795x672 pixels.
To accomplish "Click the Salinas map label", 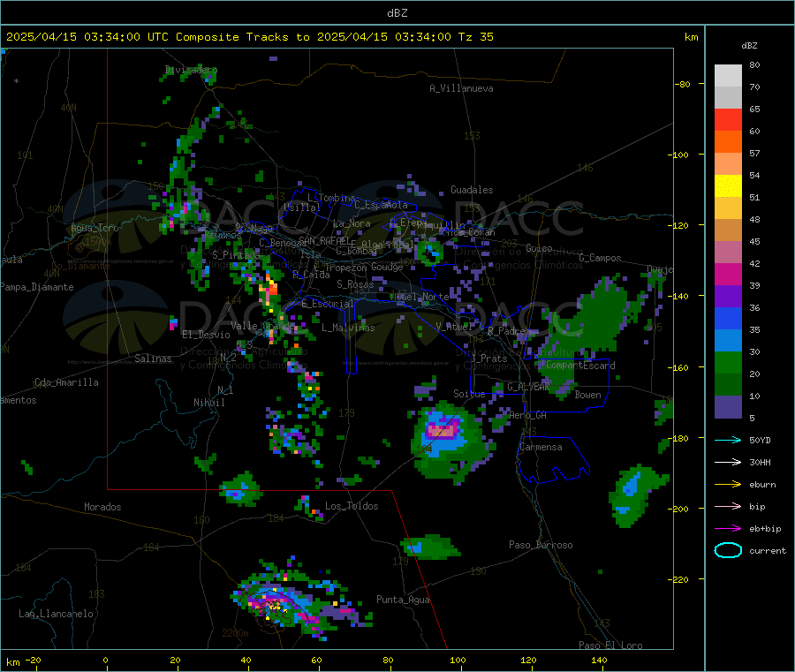I will (153, 359).
